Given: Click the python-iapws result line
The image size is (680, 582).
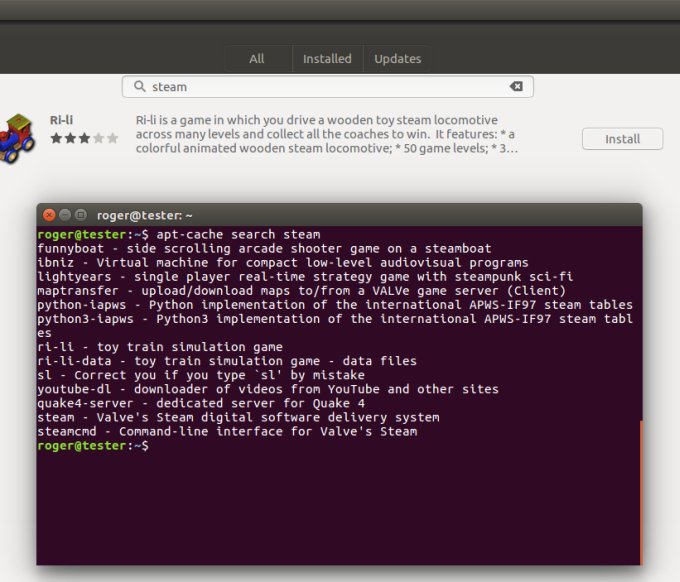Looking at the screenshot, I should coord(335,305).
